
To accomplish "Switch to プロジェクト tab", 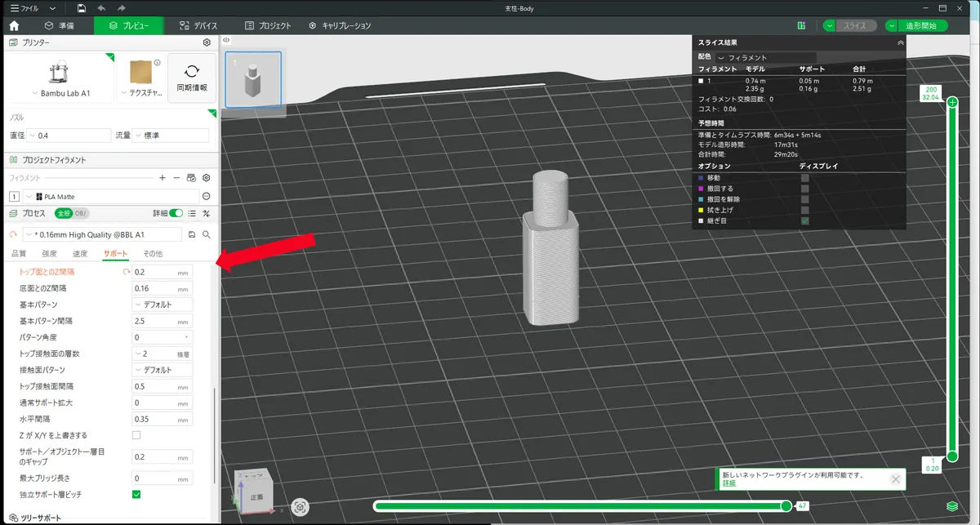I will (269, 25).
